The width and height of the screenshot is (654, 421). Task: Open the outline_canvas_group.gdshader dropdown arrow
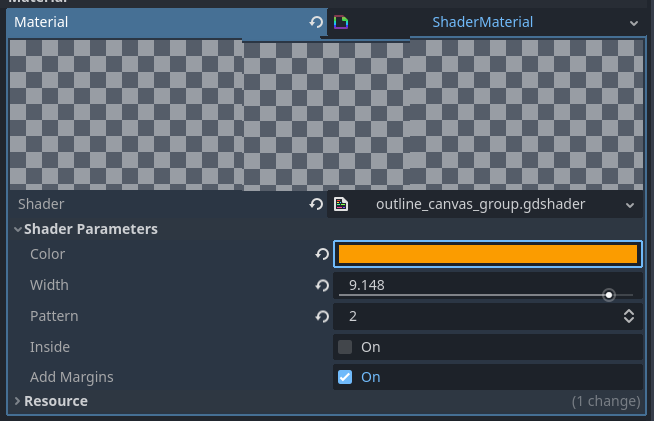630,205
